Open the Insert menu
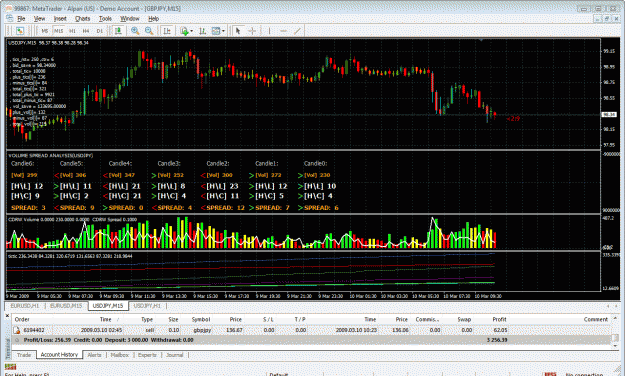 point(60,19)
